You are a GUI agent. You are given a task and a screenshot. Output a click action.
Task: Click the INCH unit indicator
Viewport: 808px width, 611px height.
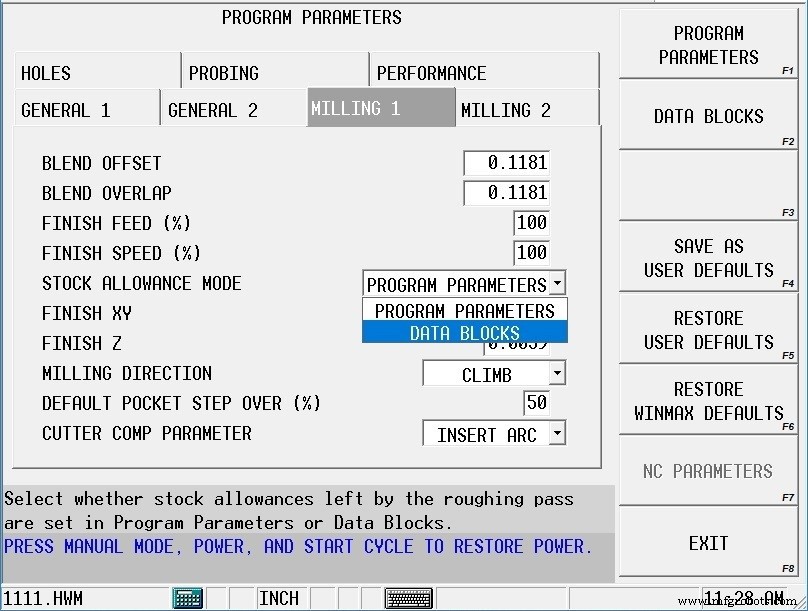[279, 597]
